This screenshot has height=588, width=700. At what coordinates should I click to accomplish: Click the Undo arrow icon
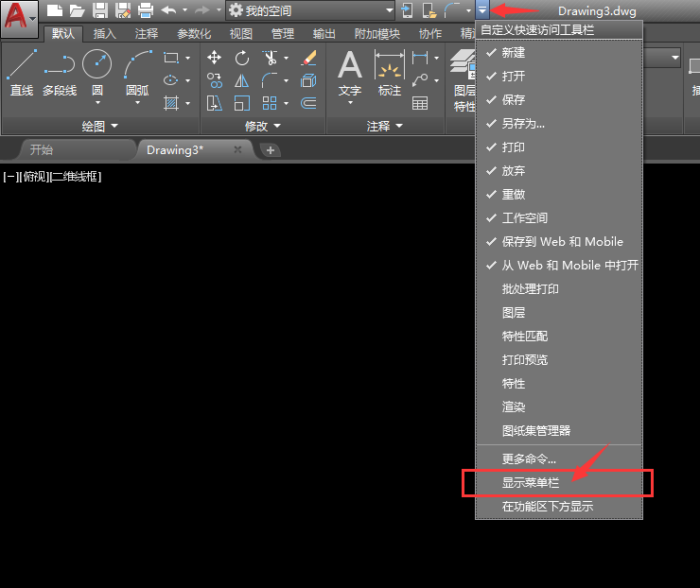[168, 9]
